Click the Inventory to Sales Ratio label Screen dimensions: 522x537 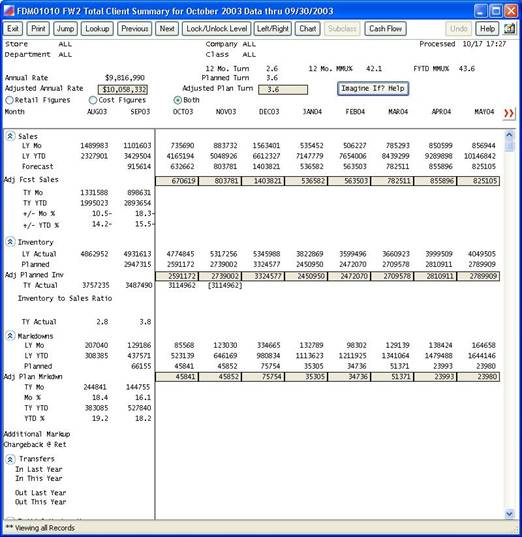(65, 298)
